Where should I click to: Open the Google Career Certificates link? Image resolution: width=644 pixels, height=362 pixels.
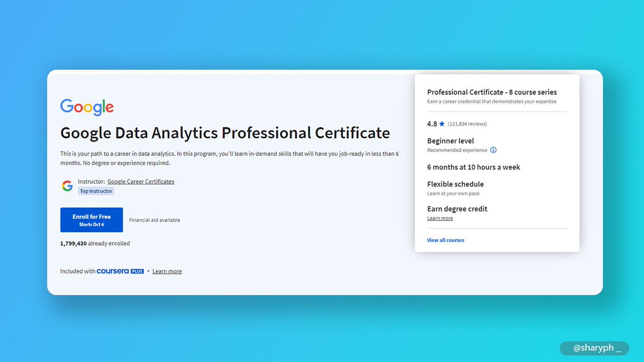[x=141, y=181]
